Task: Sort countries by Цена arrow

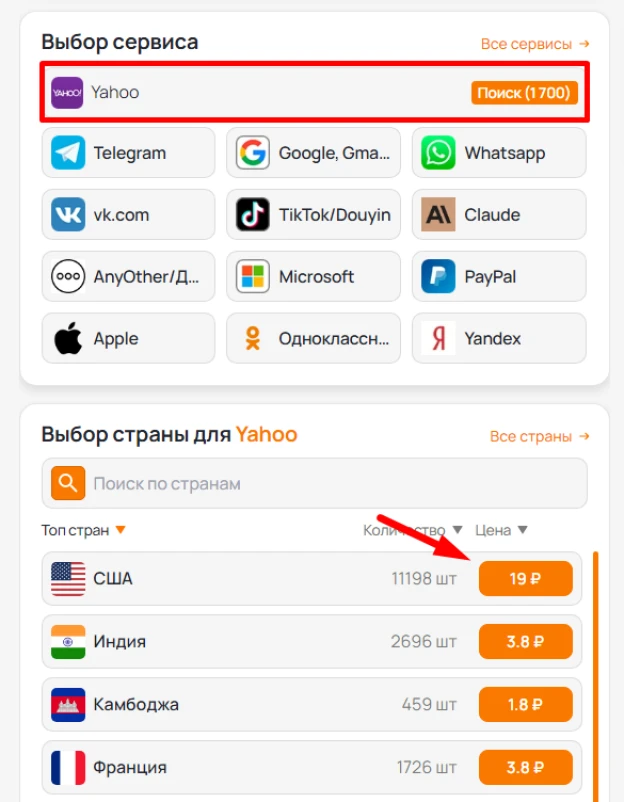Action: [x=522, y=529]
